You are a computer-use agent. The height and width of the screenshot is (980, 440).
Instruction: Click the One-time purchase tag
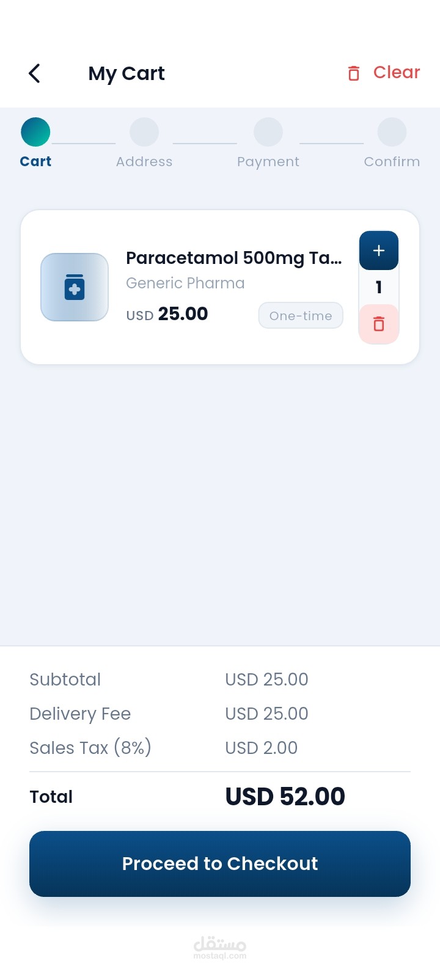point(301,315)
